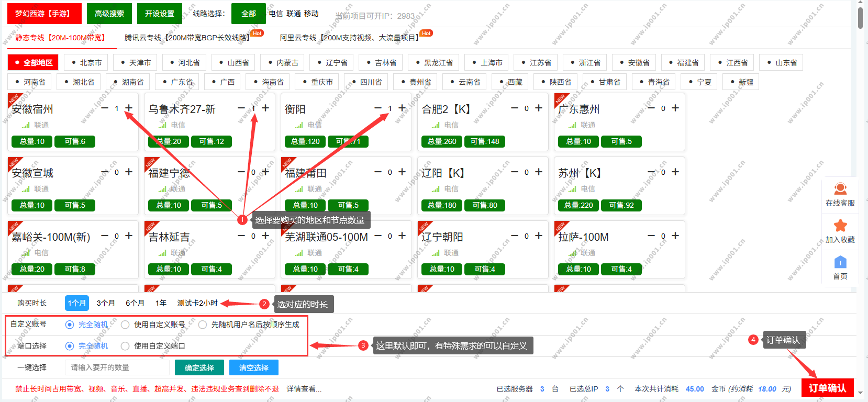Choose 使用自定义端口 radio button

pyautogui.click(x=125, y=346)
